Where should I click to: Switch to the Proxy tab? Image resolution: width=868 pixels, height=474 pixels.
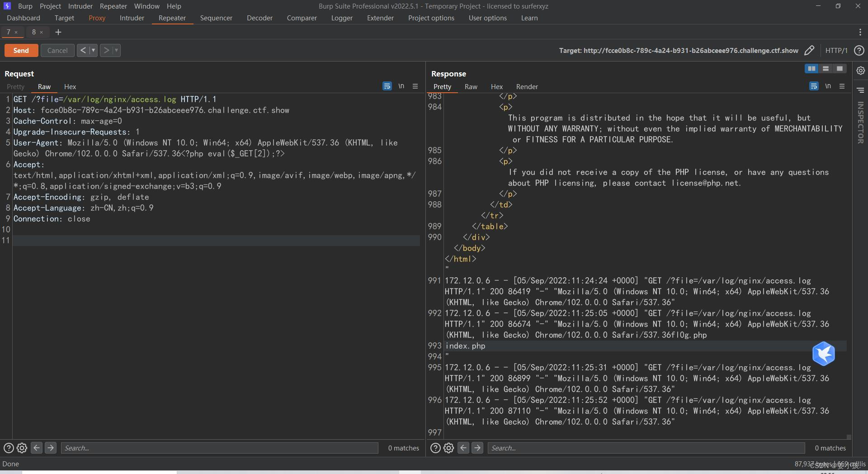[97, 18]
